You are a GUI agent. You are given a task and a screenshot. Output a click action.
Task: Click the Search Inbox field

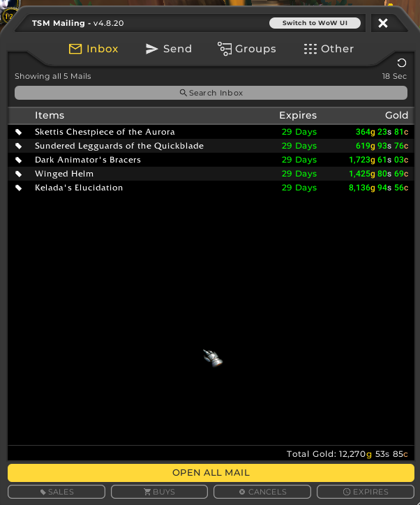pyautogui.click(x=211, y=93)
